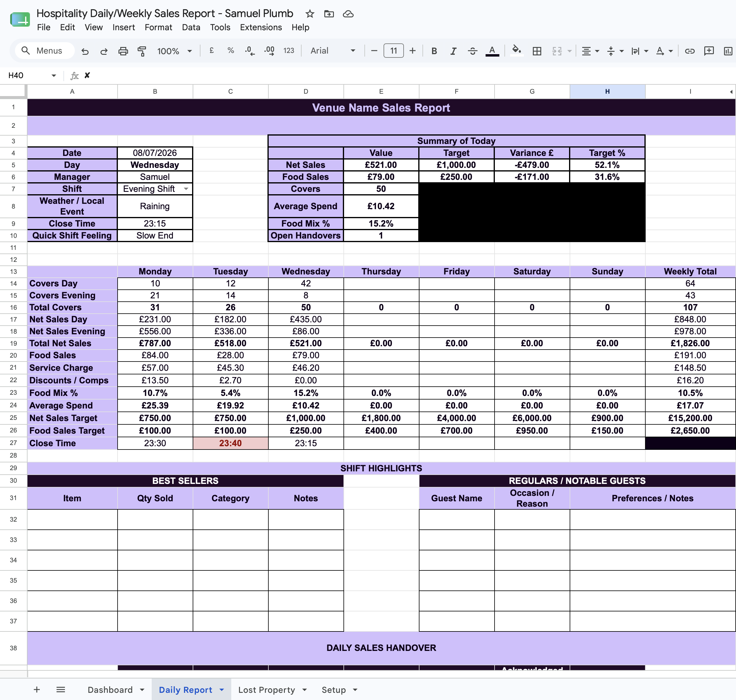Open the Text wrapping dropdown
736x700 pixels.
[x=639, y=51]
